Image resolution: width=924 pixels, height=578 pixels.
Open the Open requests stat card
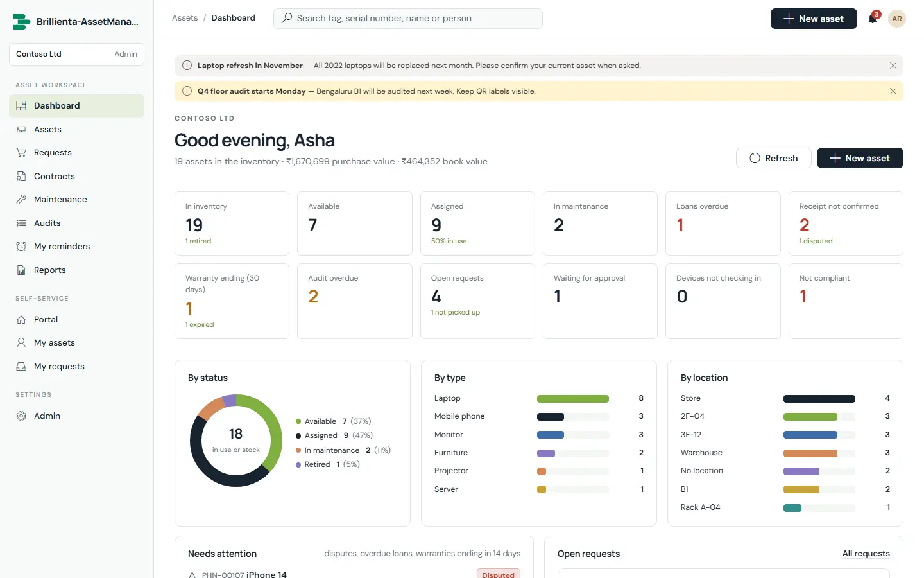477,301
